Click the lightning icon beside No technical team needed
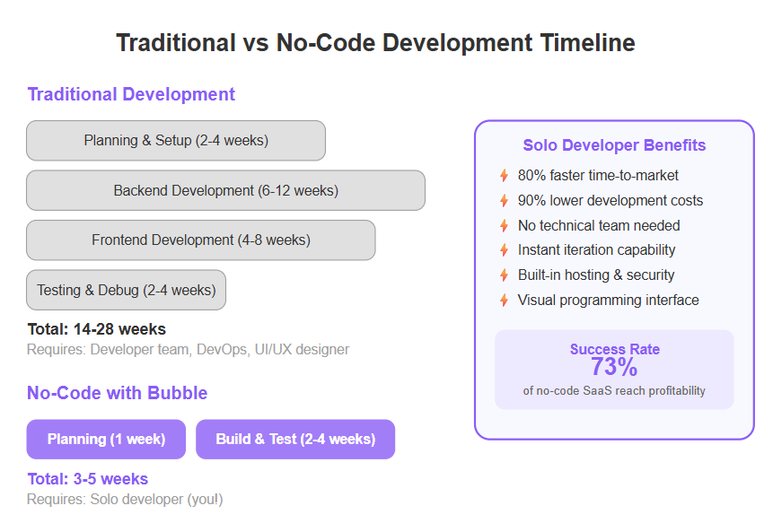This screenshot has width=773, height=532. (504, 225)
